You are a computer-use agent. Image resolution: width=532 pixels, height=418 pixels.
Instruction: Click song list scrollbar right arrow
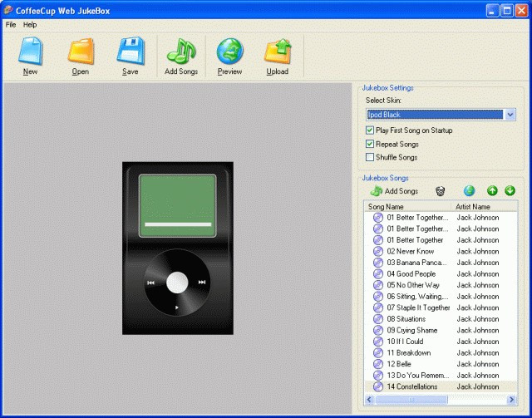512,400
